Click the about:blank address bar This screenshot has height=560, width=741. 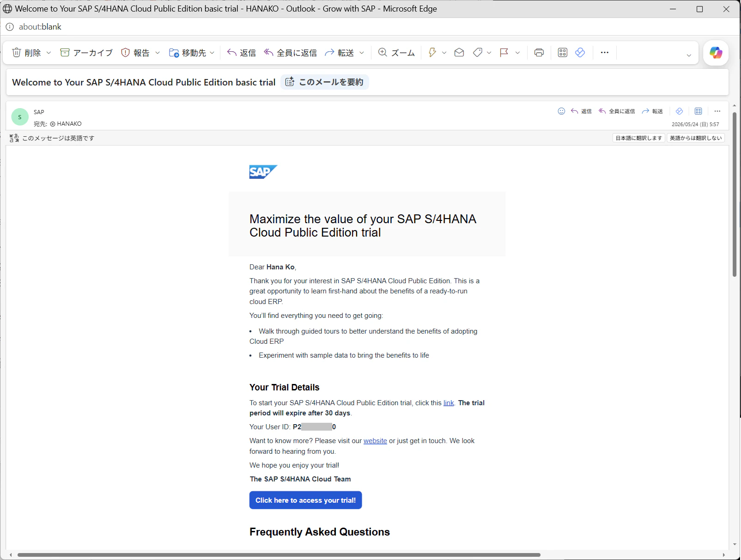click(x=40, y=27)
